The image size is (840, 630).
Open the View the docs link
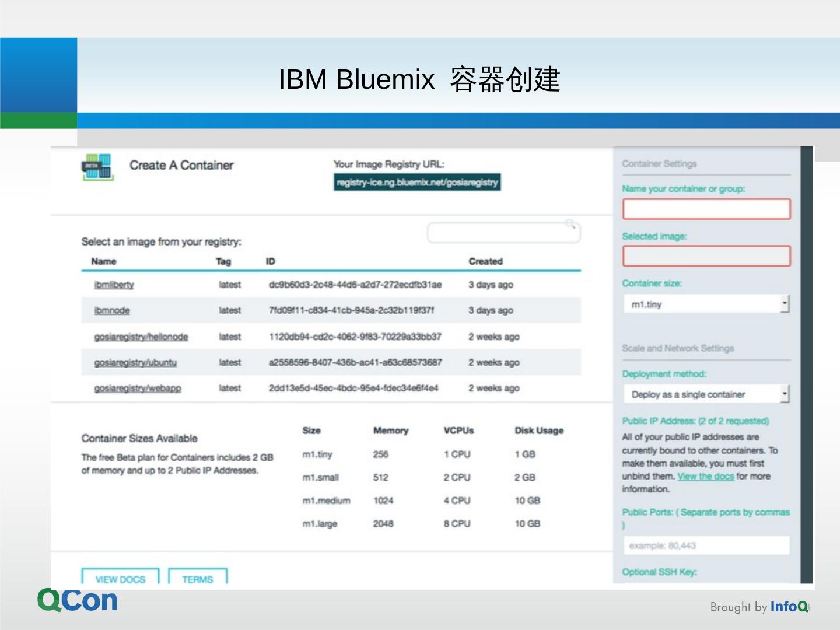(x=705, y=476)
